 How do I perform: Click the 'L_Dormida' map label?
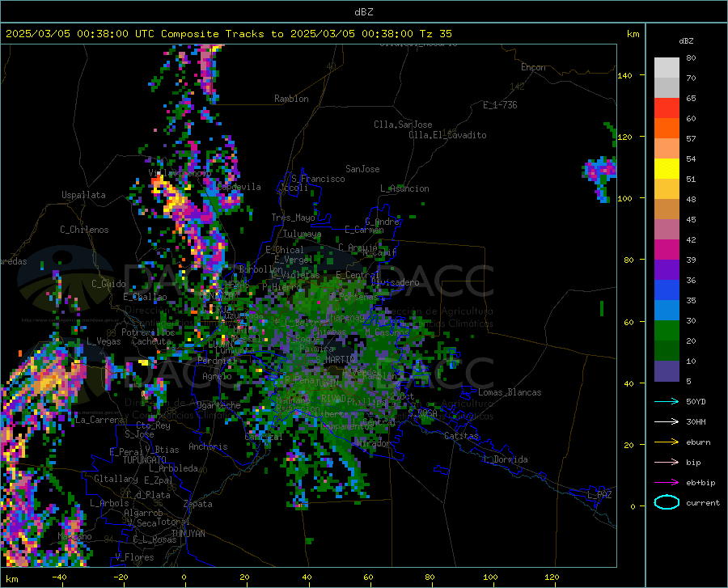click(x=506, y=459)
